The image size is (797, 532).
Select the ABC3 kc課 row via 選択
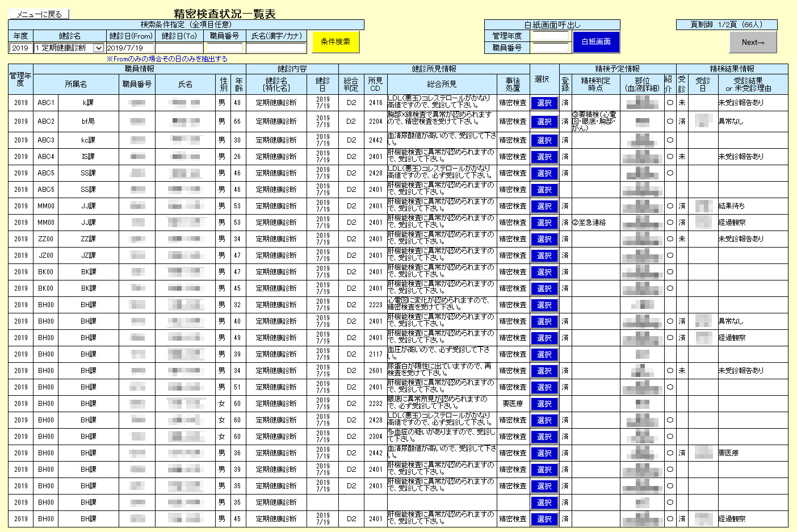point(544,140)
